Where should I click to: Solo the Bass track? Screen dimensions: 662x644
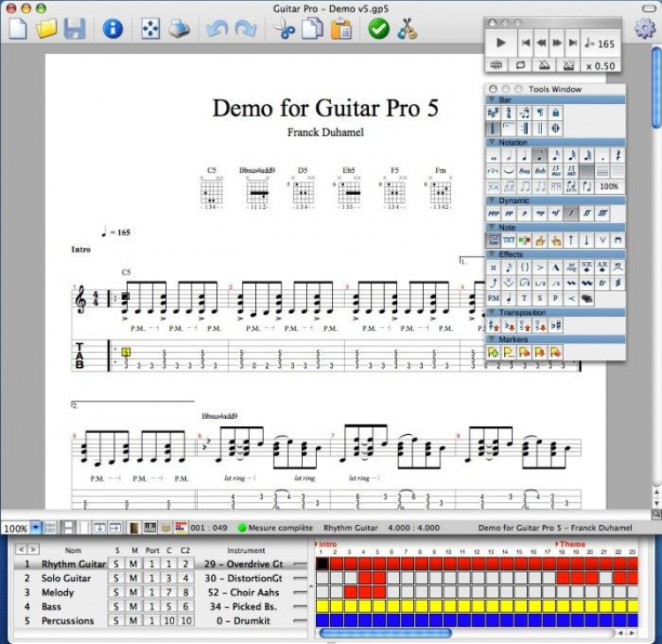pyautogui.click(x=117, y=607)
